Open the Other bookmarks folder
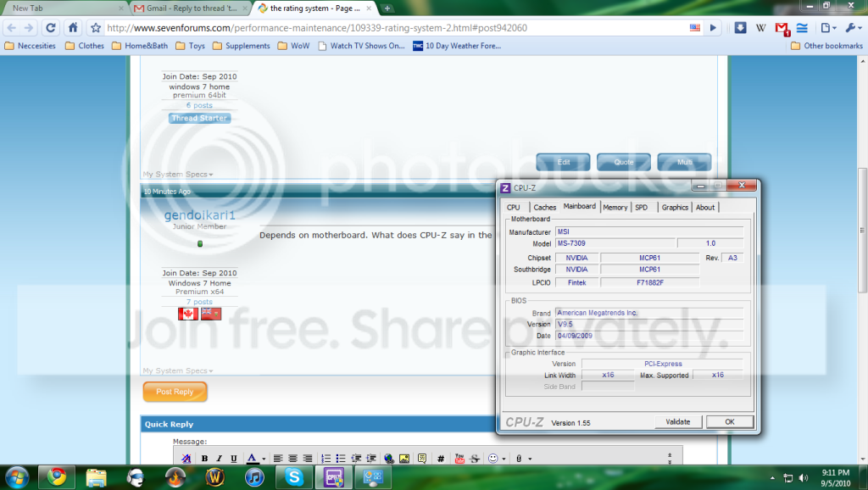The height and width of the screenshot is (490, 868). click(x=826, y=46)
